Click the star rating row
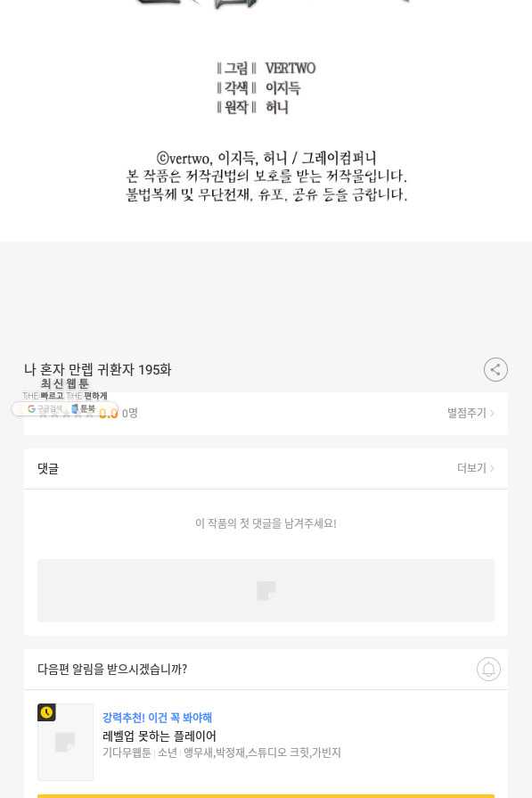The height and width of the screenshot is (798, 532). pyautogui.click(x=266, y=413)
